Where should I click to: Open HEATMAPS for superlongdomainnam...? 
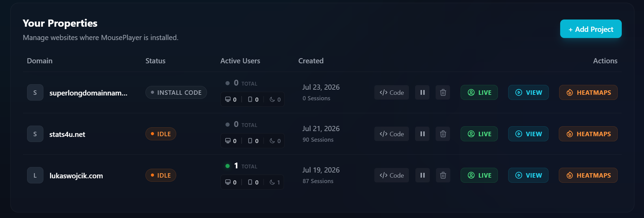click(x=588, y=92)
